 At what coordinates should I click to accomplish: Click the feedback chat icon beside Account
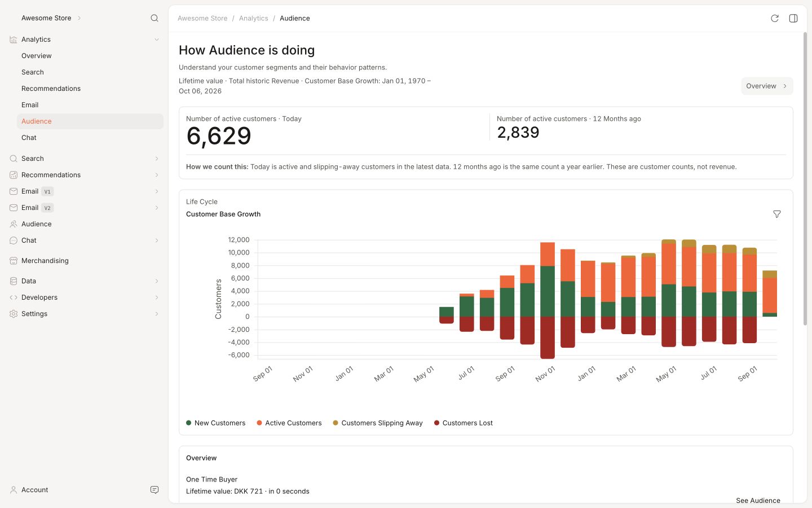click(x=155, y=490)
